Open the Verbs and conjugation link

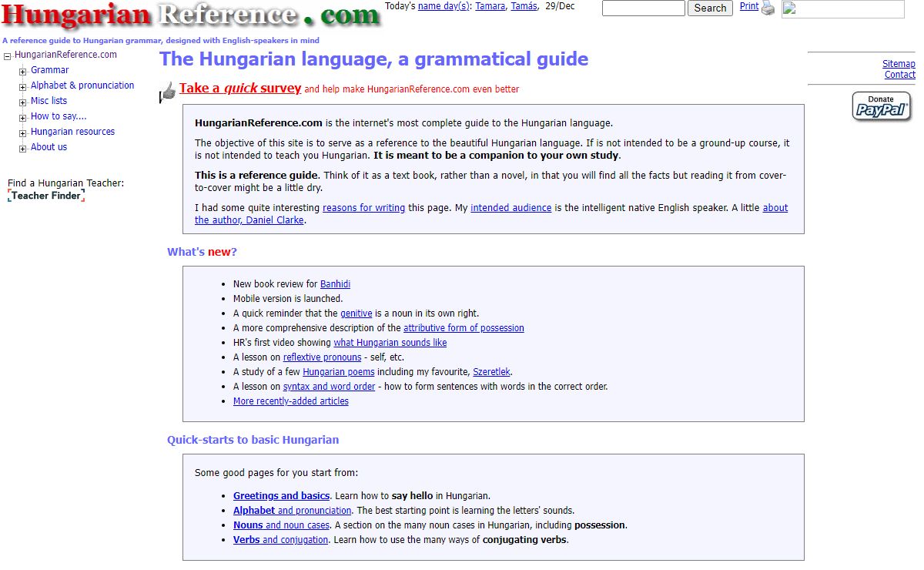click(x=281, y=540)
